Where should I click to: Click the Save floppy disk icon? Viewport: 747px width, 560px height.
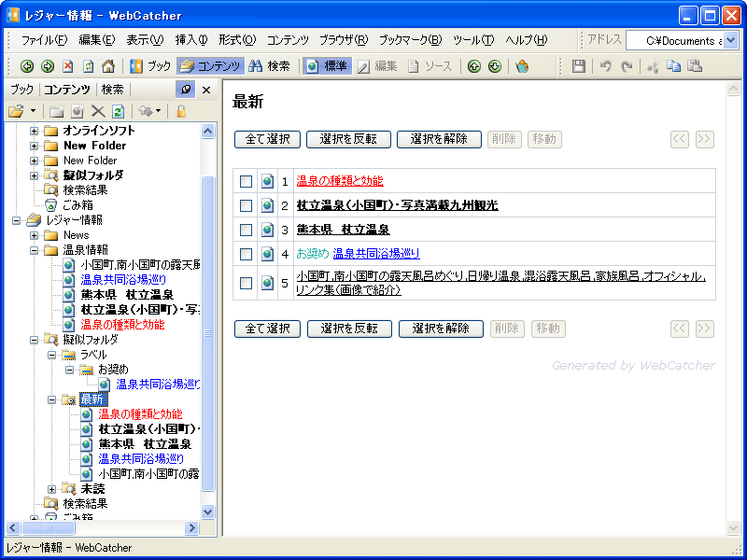579,66
